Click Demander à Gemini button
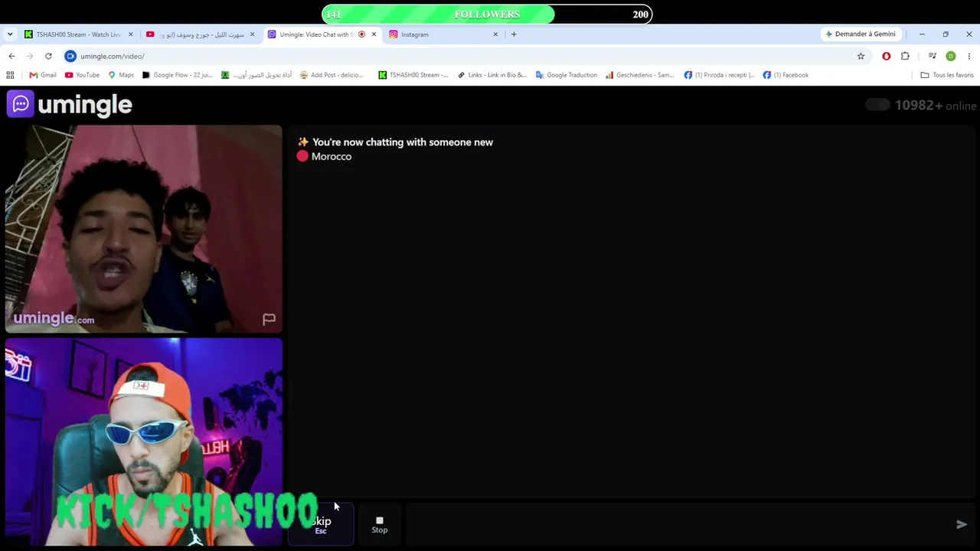 coord(860,34)
